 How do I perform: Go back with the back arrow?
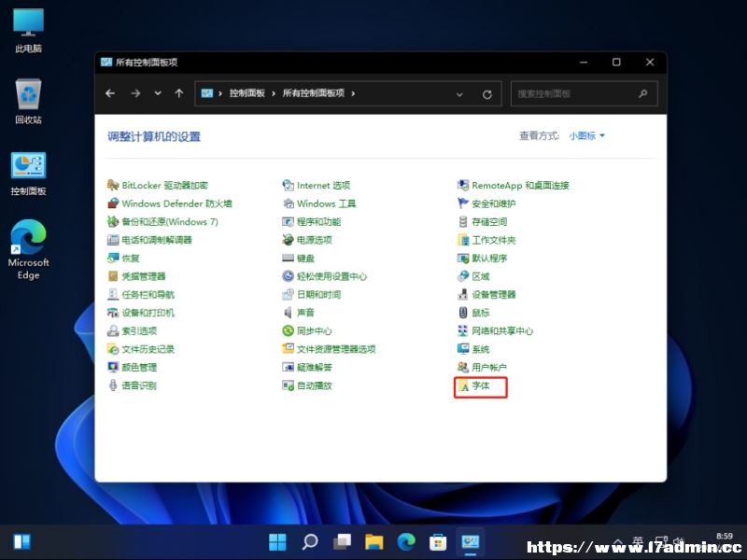tap(110, 93)
